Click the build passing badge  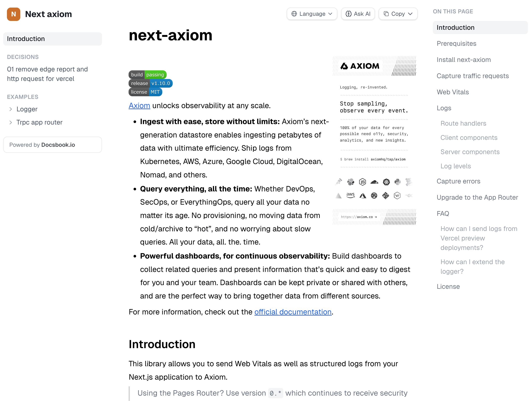pos(147,75)
